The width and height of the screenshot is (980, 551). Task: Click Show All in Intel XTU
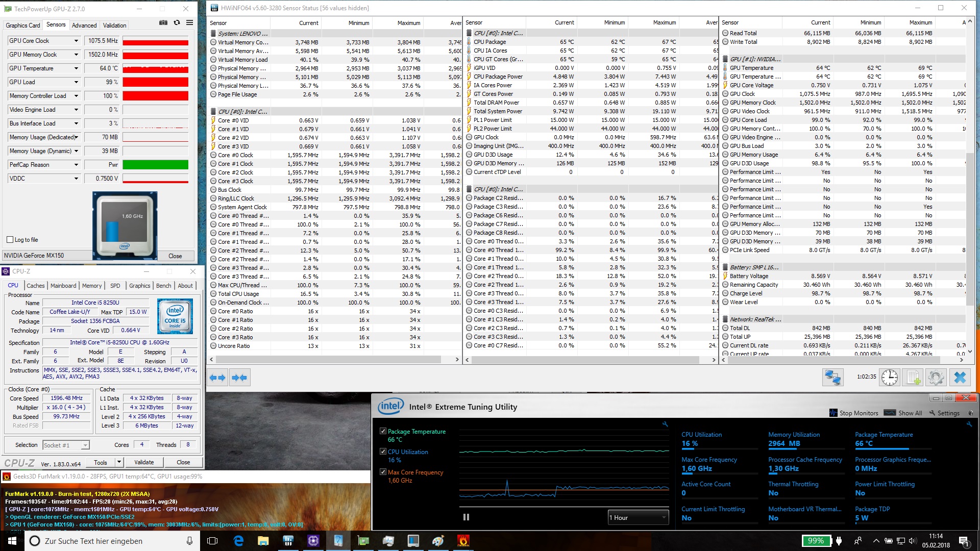903,413
